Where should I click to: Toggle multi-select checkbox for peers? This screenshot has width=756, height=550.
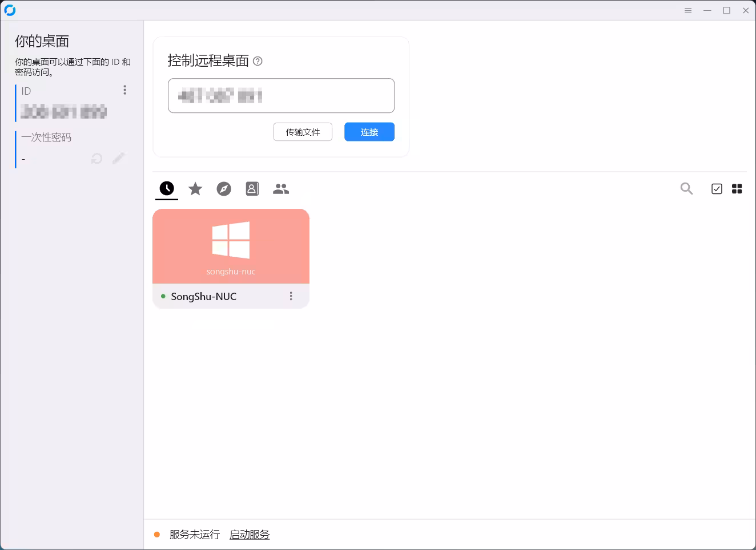(717, 189)
